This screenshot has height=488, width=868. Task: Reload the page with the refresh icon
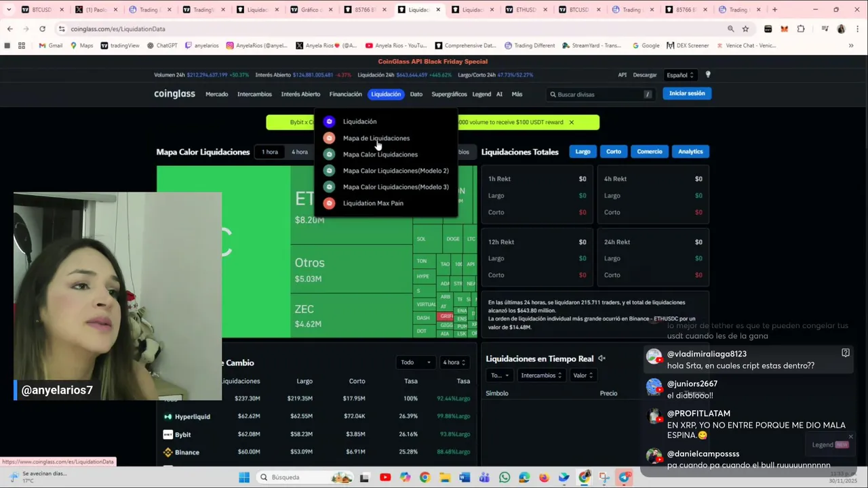[42, 28]
